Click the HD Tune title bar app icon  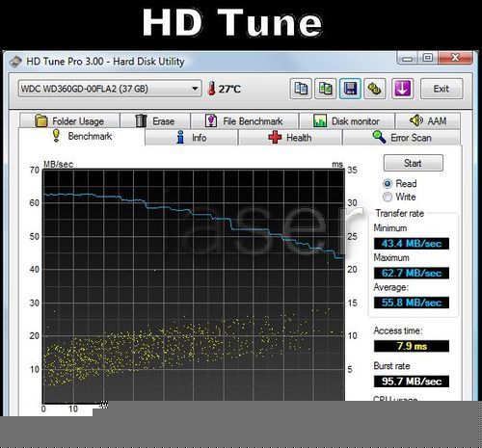pos(15,62)
